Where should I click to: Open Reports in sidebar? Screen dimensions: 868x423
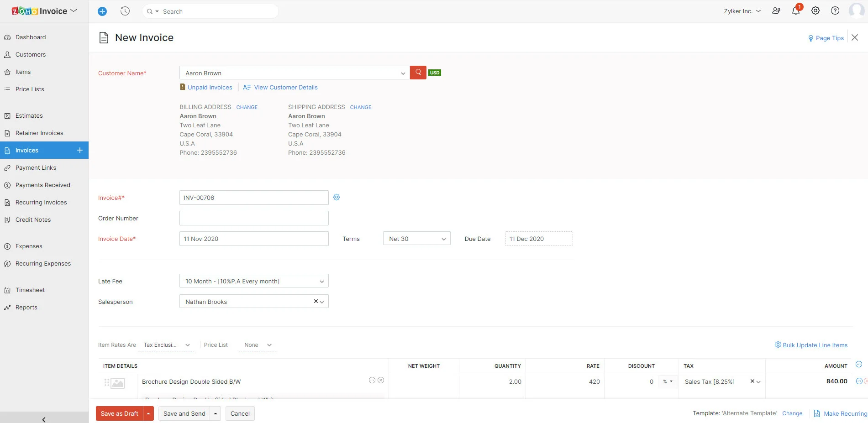pyautogui.click(x=26, y=308)
